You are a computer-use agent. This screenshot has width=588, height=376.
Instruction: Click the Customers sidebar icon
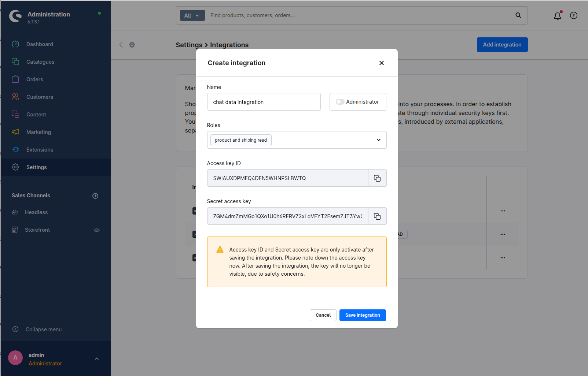15,97
